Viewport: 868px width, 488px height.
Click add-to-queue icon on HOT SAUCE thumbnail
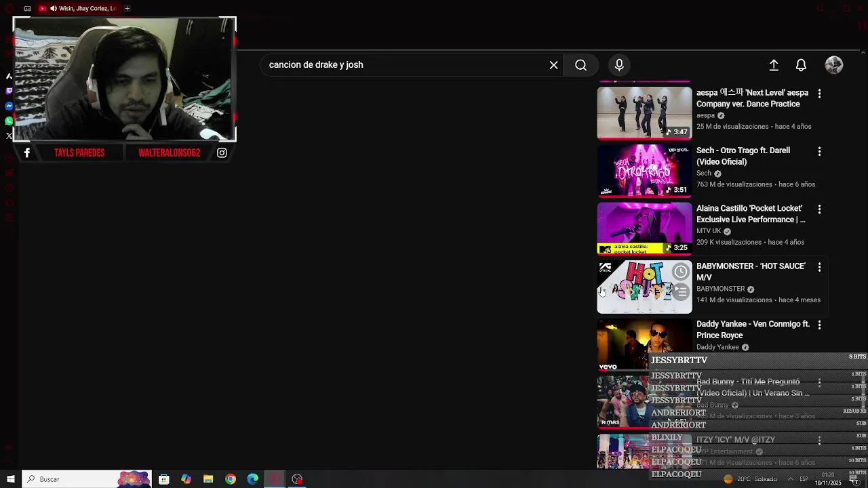680,292
